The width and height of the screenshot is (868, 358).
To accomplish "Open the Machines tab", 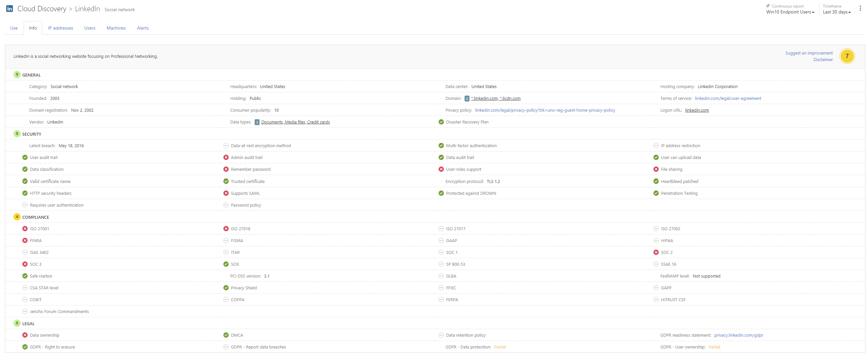I will tap(116, 28).
